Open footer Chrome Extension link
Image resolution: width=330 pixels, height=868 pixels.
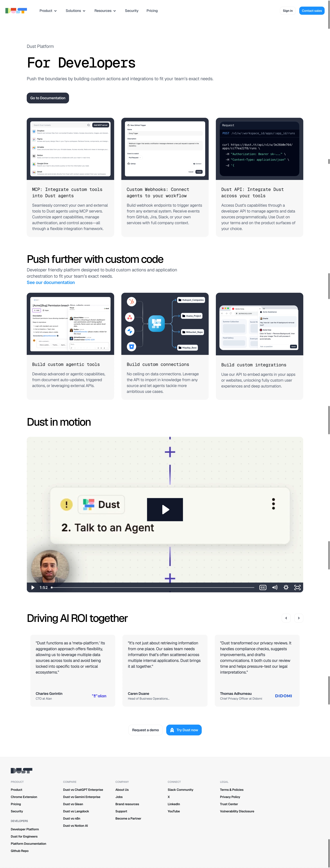click(24, 797)
